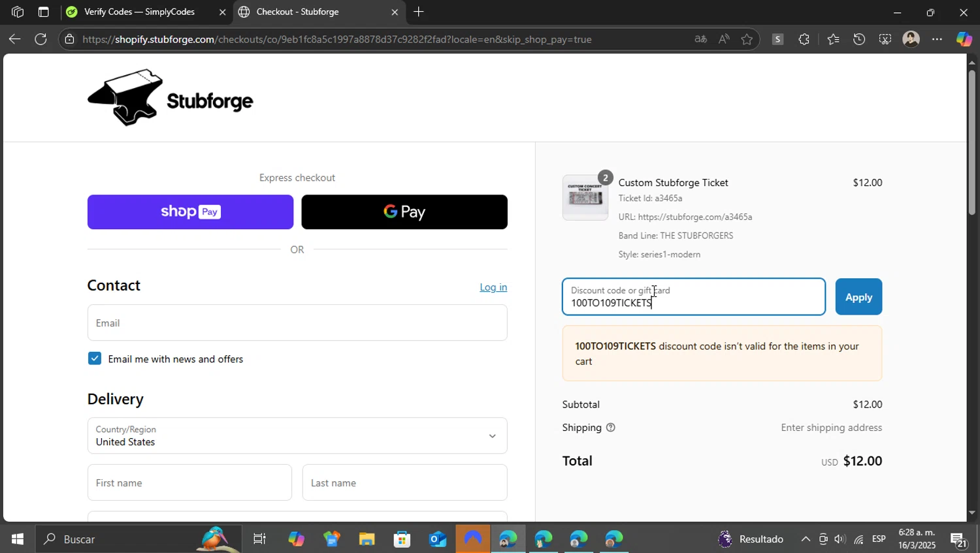Click the page vertical scrollbar
The width and height of the screenshot is (980, 553).
click(972, 142)
